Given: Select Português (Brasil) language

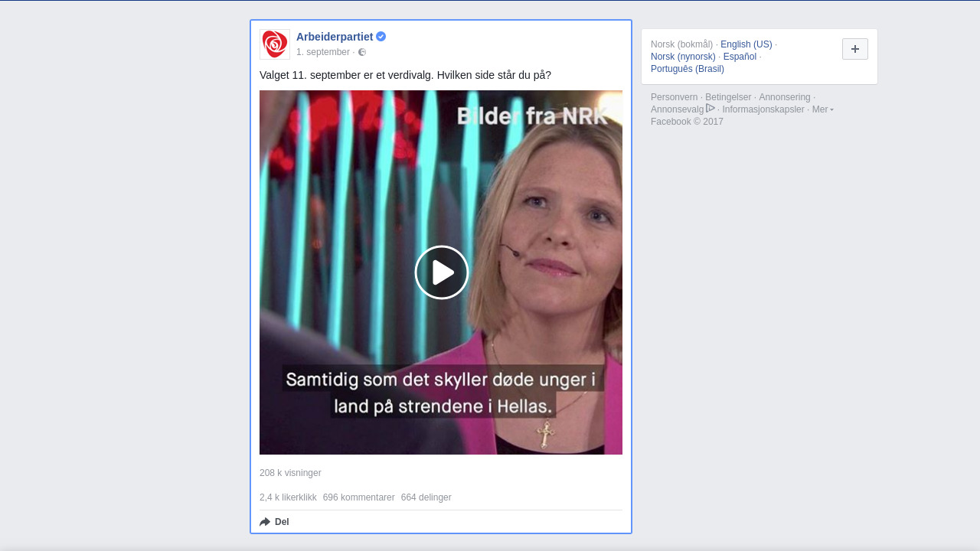Looking at the screenshot, I should 688,69.
